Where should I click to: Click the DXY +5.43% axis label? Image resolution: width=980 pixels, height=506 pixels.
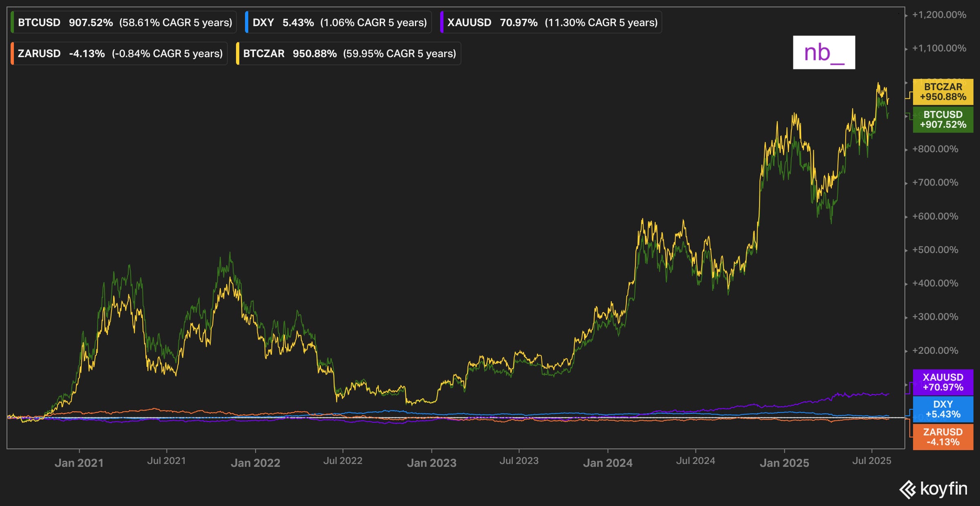pos(943,409)
